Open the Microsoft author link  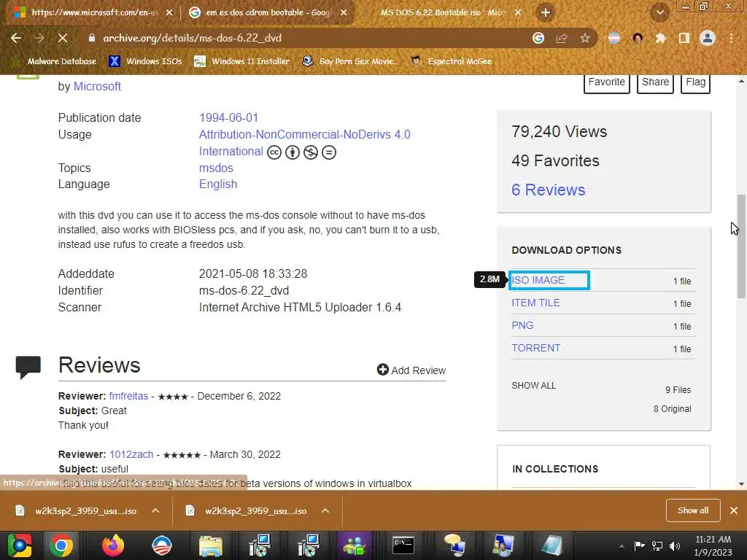coord(97,87)
